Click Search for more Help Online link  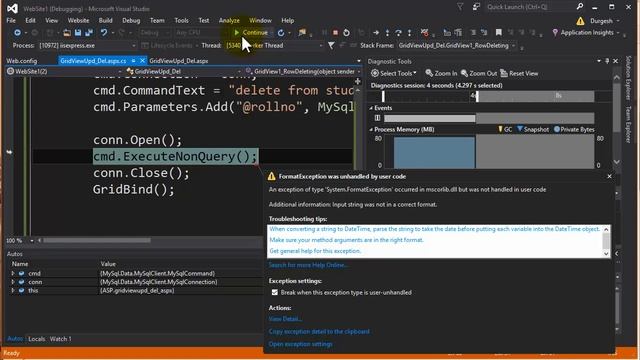[x=308, y=265]
